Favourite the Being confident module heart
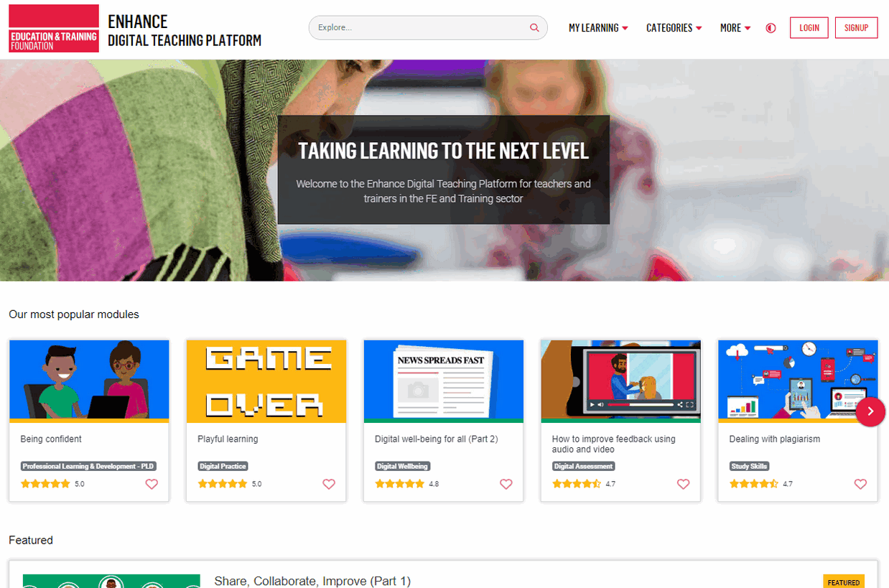Screen dimensions: 889x588 pyautogui.click(x=152, y=484)
